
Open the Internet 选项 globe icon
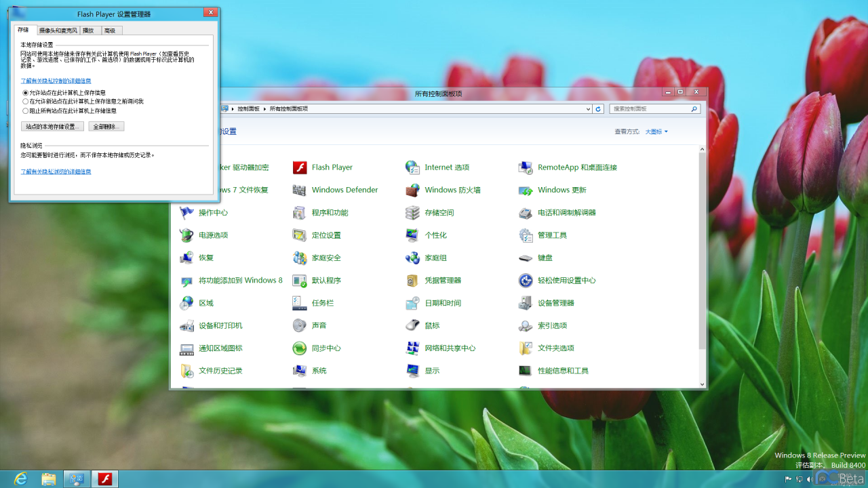coord(412,167)
